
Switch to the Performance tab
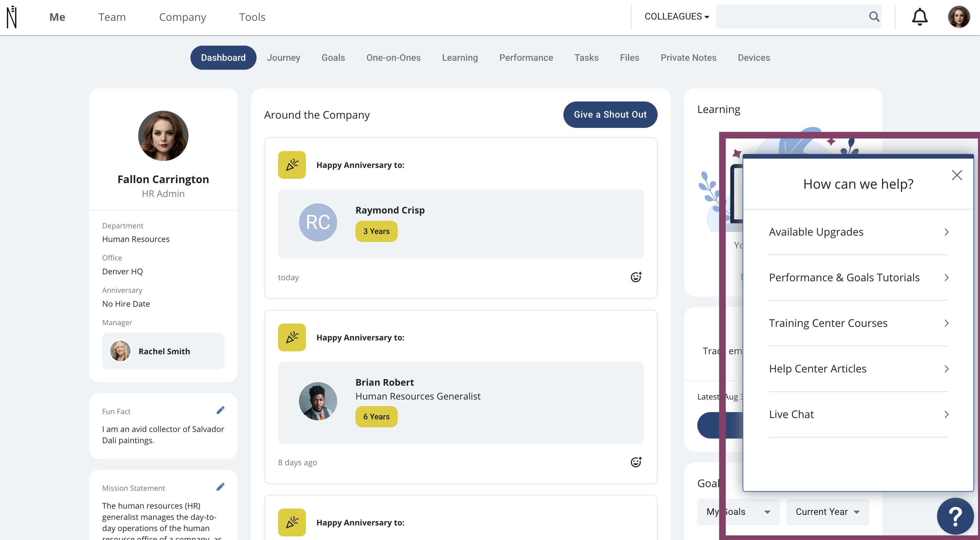click(526, 58)
